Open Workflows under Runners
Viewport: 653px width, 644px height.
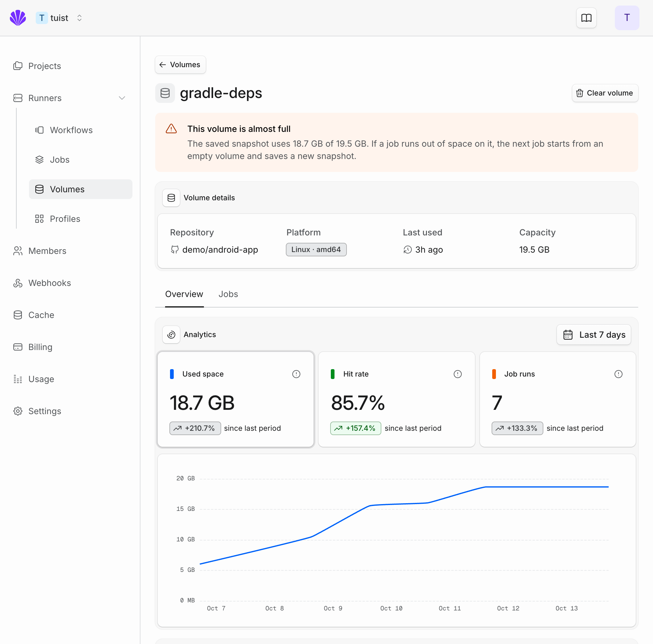80,130
